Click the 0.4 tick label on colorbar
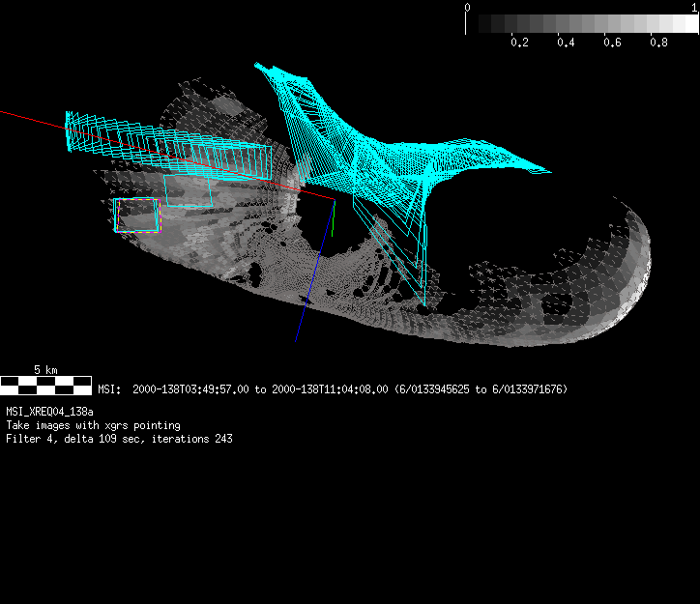This screenshot has height=604, width=700. [x=566, y=43]
